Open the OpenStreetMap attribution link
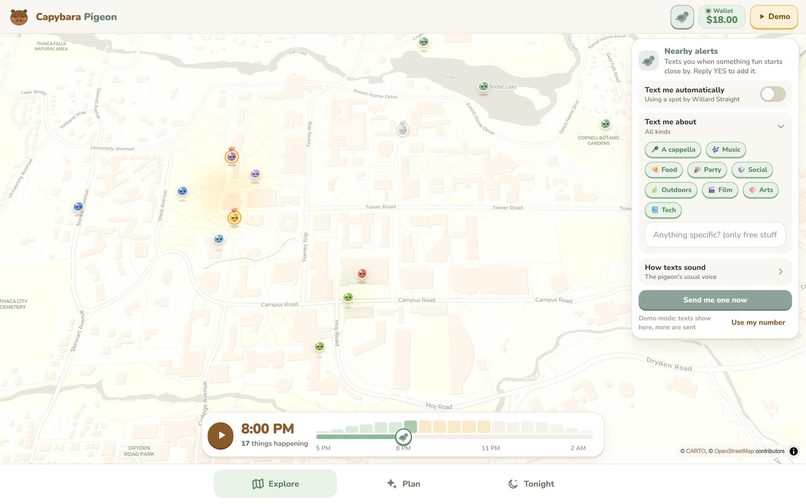This screenshot has height=504, width=806. (734, 451)
